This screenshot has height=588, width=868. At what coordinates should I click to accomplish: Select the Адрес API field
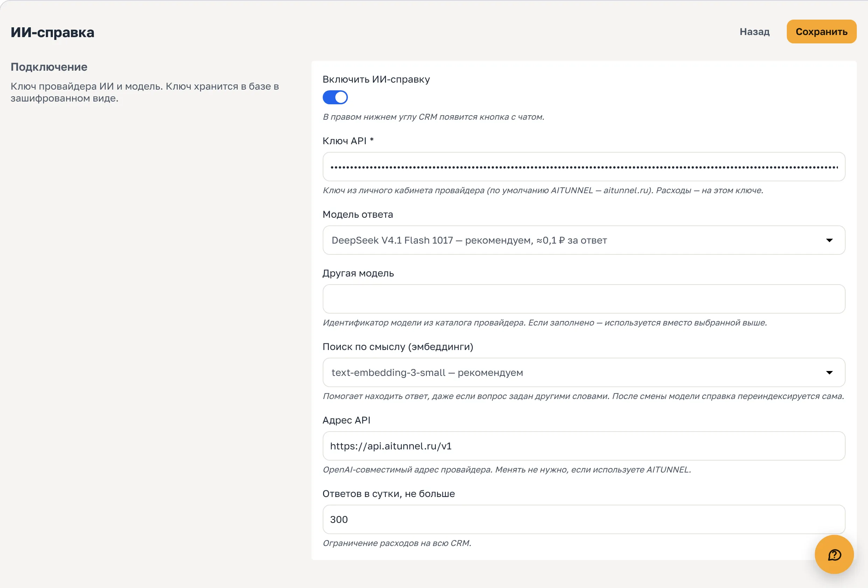[584, 446]
